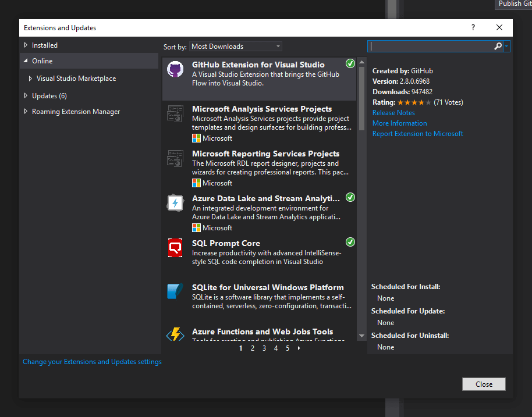
Task: Click the extensions list scrollbar thumb
Action: [x=361, y=98]
